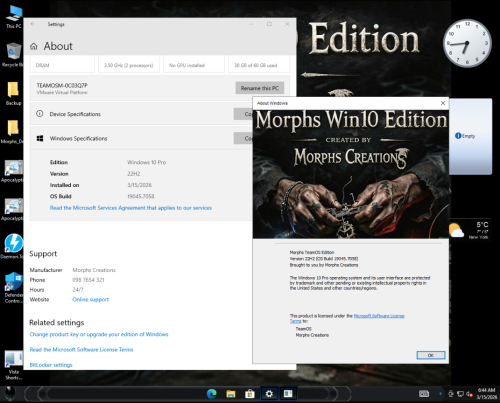Viewport: 500px width, 403px height.
Task: Open Change product key or upgrade link
Action: click(x=99, y=334)
